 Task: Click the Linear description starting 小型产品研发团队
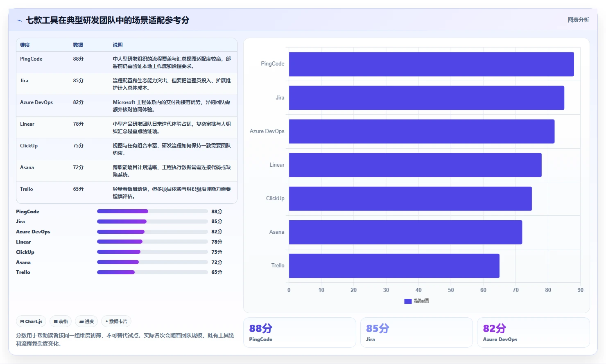click(172, 128)
